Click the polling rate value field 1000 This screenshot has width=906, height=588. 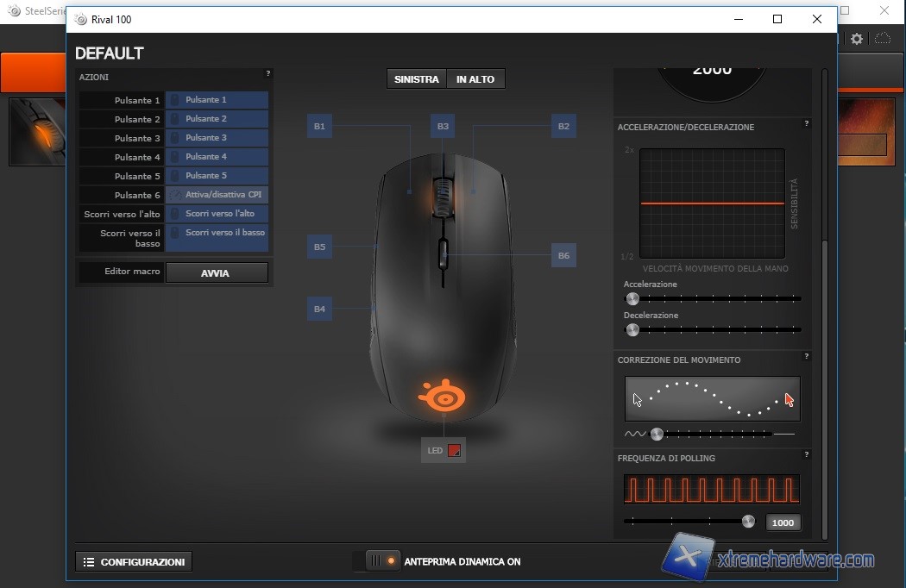click(783, 522)
